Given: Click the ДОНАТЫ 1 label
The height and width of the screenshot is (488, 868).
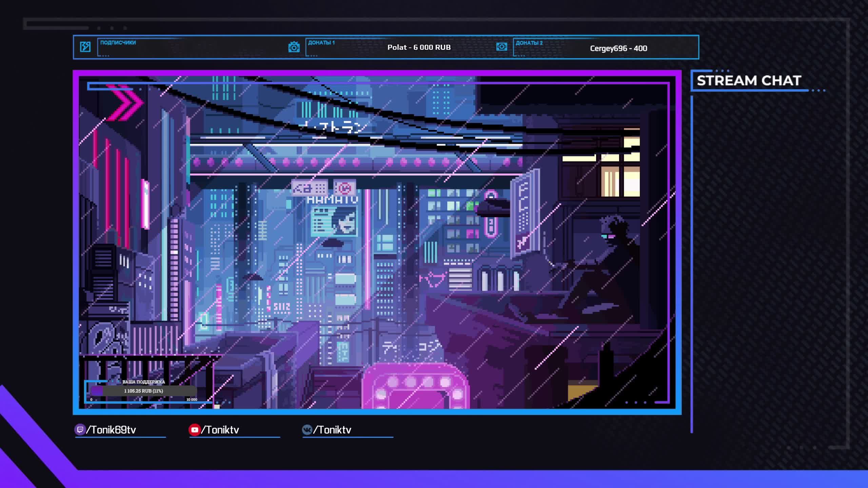Looking at the screenshot, I should tap(321, 43).
